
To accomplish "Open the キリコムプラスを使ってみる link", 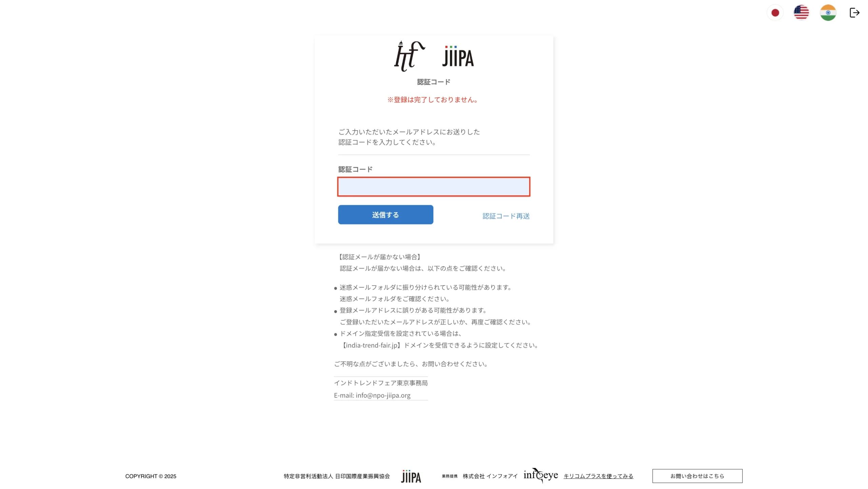I will click(x=598, y=476).
